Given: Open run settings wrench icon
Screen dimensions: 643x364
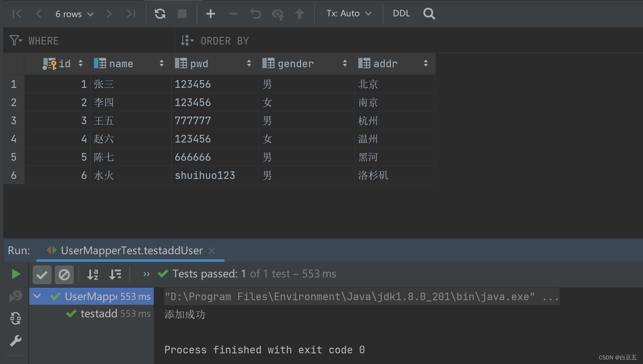Looking at the screenshot, I should coord(16,341).
